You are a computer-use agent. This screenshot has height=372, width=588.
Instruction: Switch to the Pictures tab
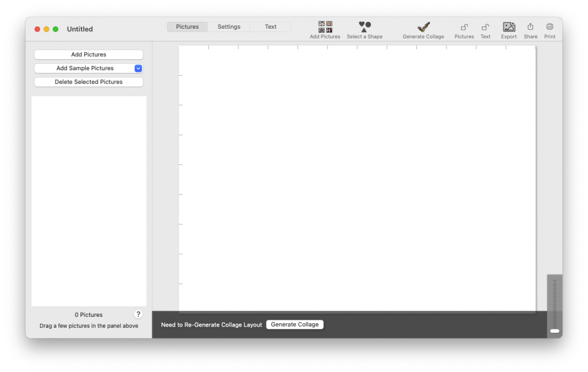point(187,26)
